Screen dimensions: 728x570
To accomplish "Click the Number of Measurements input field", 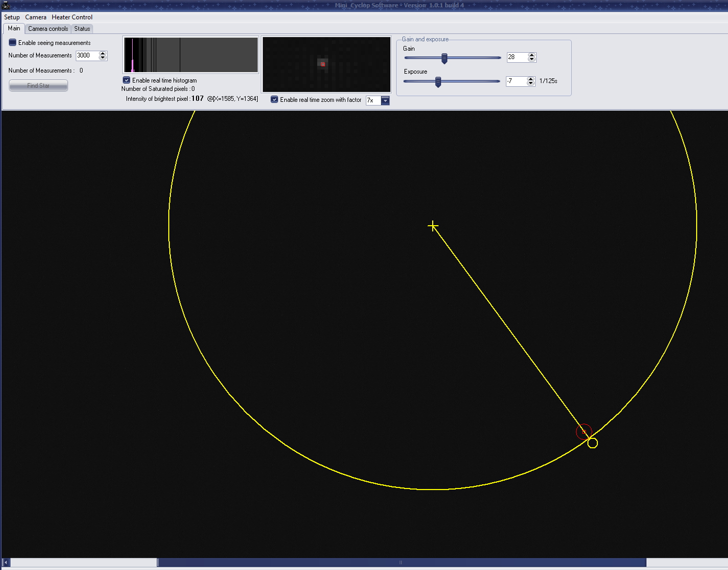I will 87,55.
